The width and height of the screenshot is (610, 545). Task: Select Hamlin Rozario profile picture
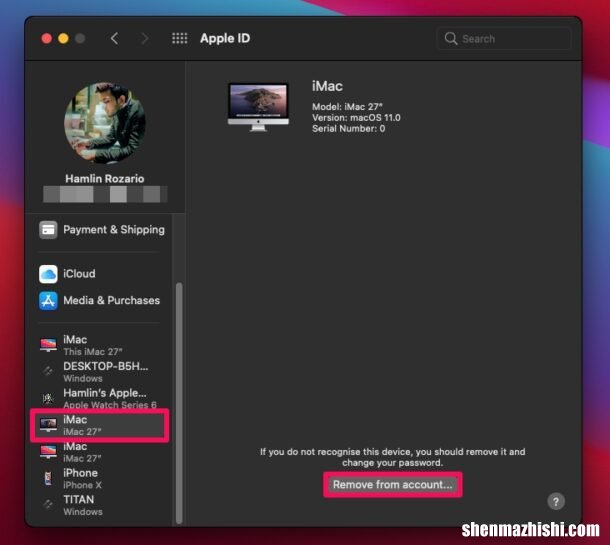tap(105, 123)
